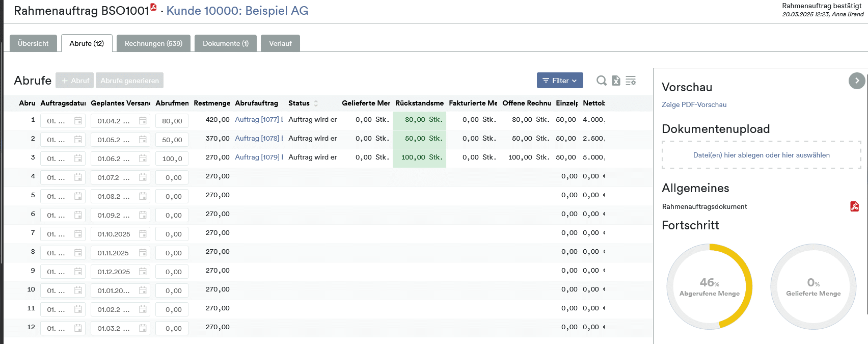Screen dimensions: 868x344
Task: Expand the Filter dropdown button
Action: pyautogui.click(x=560, y=81)
